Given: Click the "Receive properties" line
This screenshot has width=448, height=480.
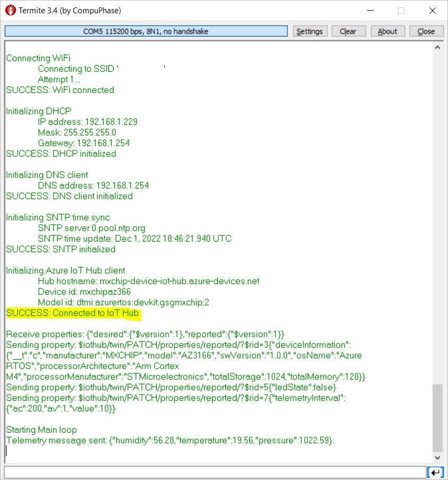Looking at the screenshot, I should (145, 335).
